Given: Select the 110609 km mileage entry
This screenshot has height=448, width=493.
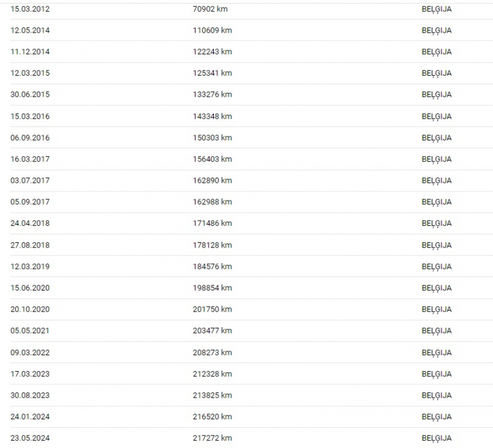Looking at the screenshot, I should click(212, 30).
